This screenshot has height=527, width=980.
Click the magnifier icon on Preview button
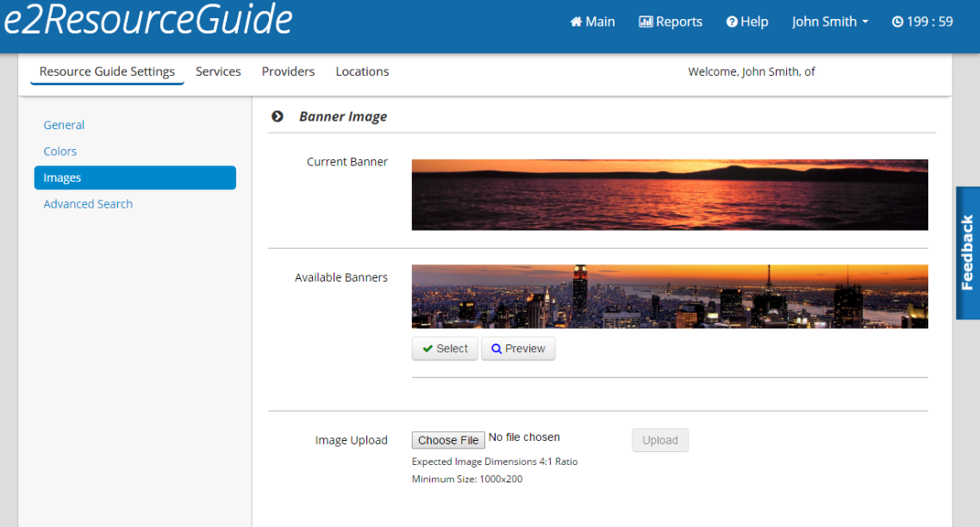[x=496, y=349]
